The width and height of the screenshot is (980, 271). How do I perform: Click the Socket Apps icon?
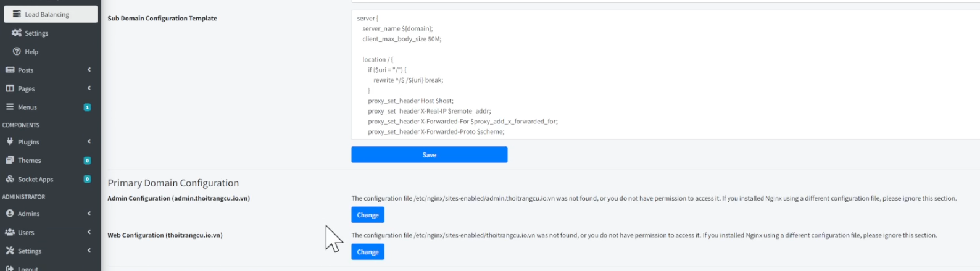[x=10, y=180]
